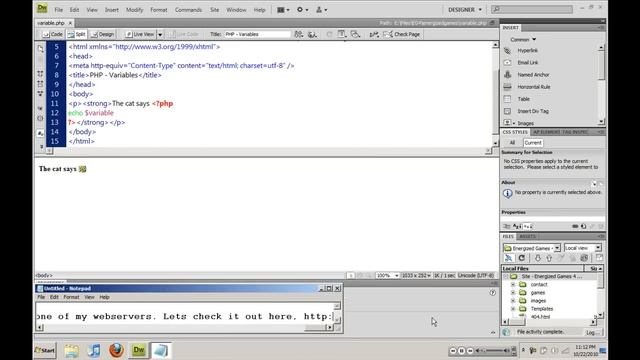Select the variable.php document tab
Screen dimensions: 640x360
tap(51, 23)
